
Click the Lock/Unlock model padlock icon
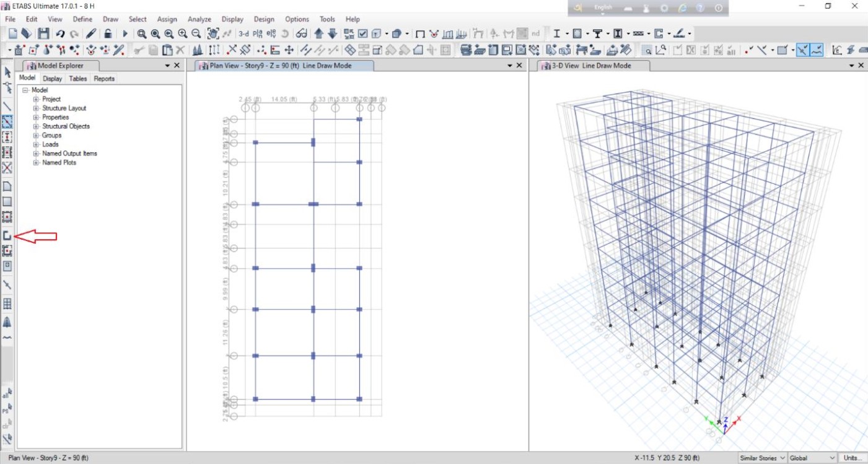pyautogui.click(x=108, y=33)
